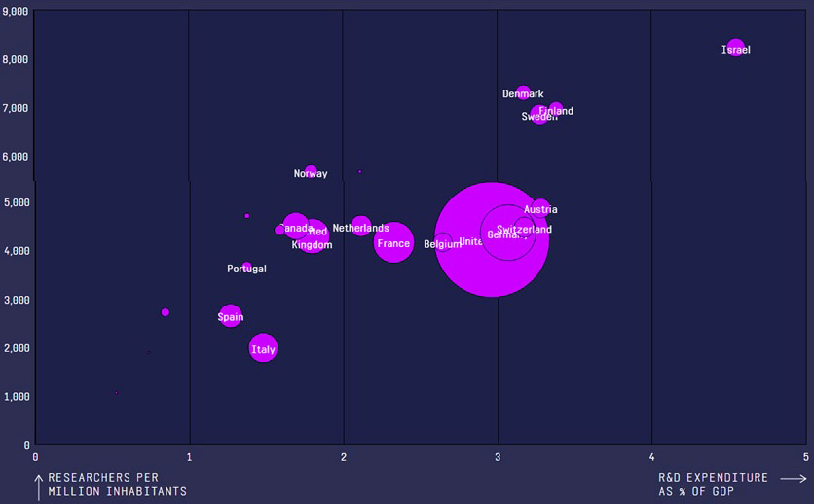The height and width of the screenshot is (504, 814).
Task: Click the France bubble
Action: coord(393,242)
